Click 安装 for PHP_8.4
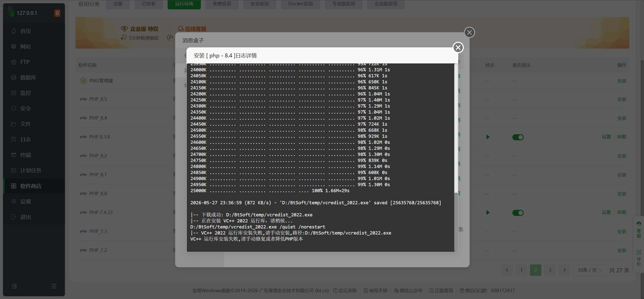644x299 pixels. [x=622, y=118]
